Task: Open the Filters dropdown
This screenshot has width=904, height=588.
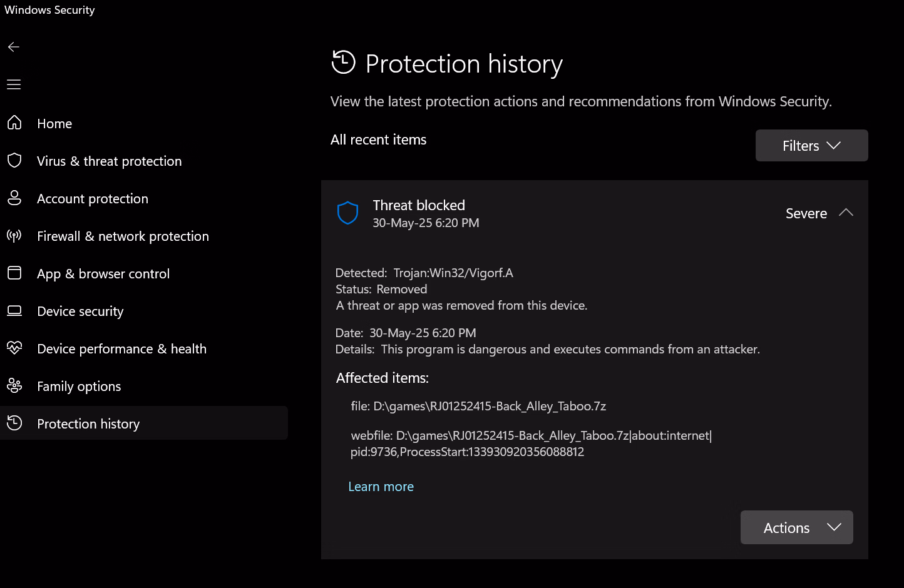Action: click(811, 146)
